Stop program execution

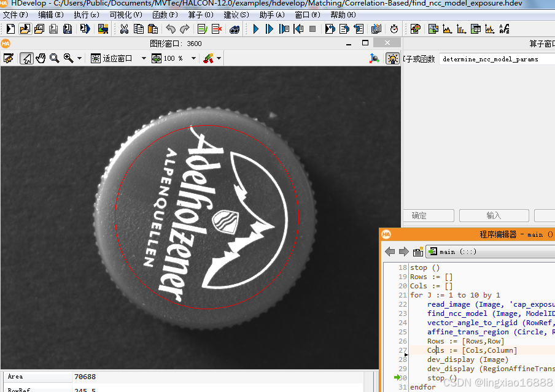pyautogui.click(x=312, y=29)
